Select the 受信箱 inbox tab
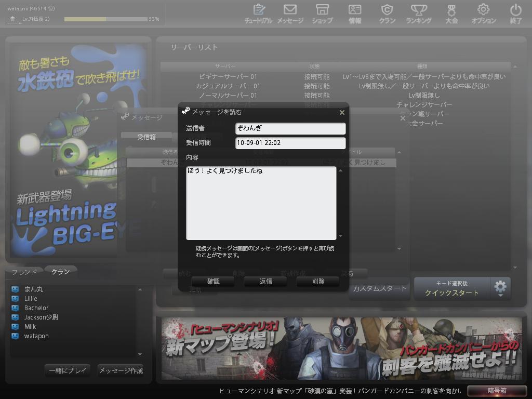532x399 pixels. point(146,137)
